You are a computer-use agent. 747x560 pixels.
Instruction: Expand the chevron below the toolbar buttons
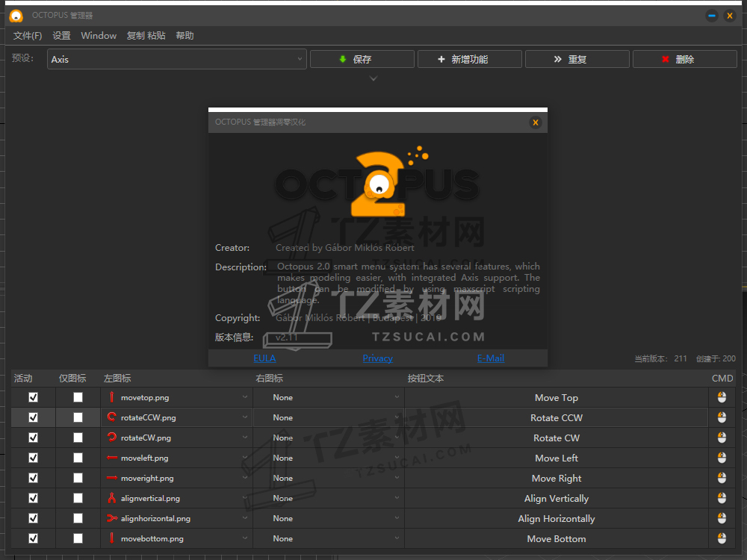tap(373, 78)
